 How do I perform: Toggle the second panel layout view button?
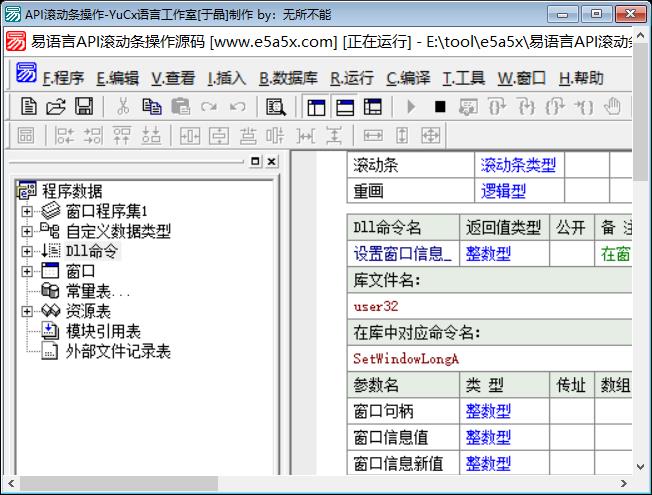pyautogui.click(x=345, y=106)
